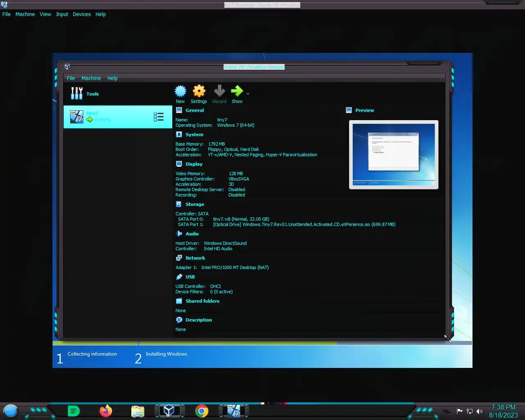Click the SATA Port 1 optical drive ISO text
Screen dimensions: 525x420
304,224
